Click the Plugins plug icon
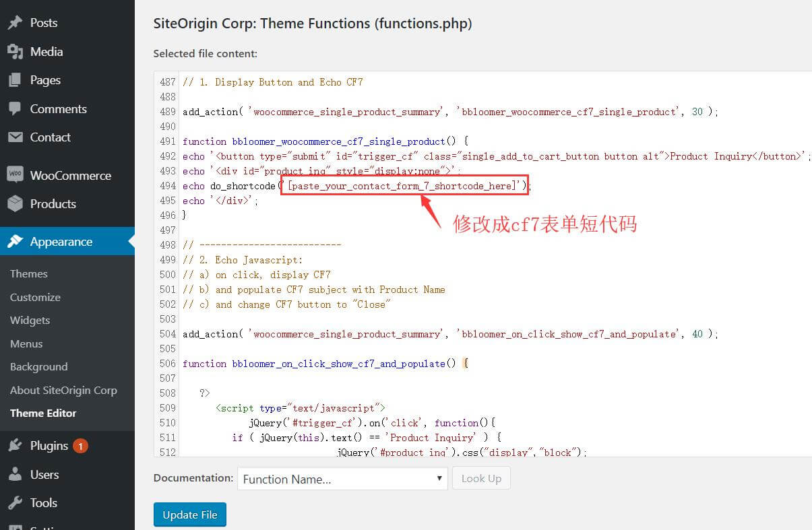The width and height of the screenshot is (812, 530). coord(15,446)
